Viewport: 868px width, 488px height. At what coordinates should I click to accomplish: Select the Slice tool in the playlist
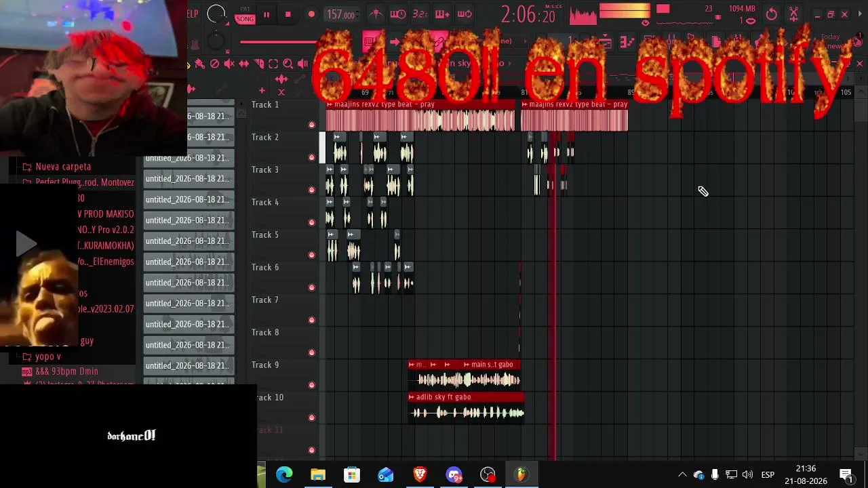(x=259, y=64)
